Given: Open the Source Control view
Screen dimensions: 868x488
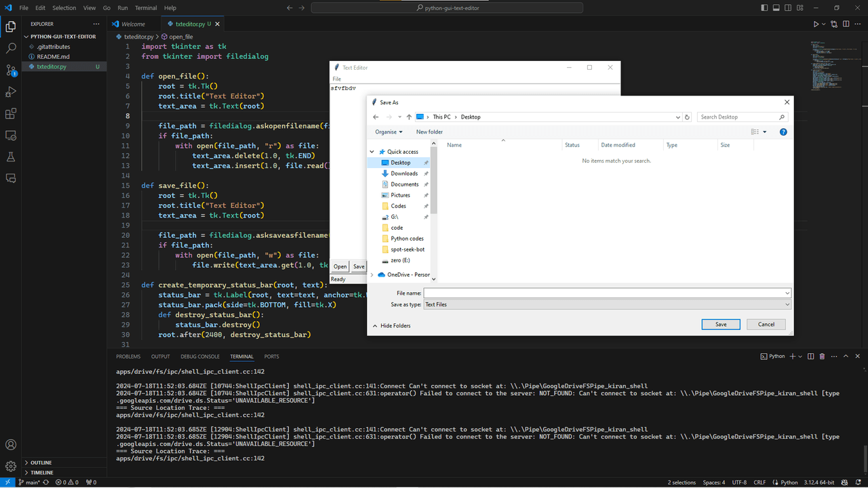Looking at the screenshot, I should (x=11, y=70).
